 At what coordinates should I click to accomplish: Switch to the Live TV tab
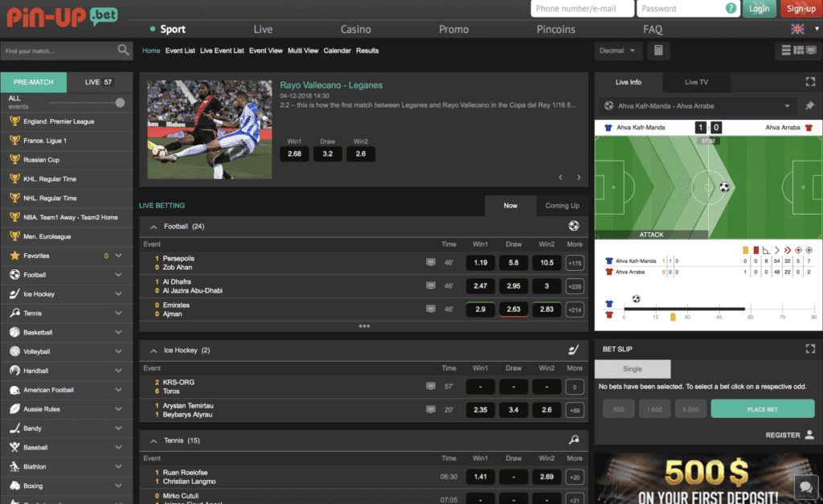pos(696,82)
